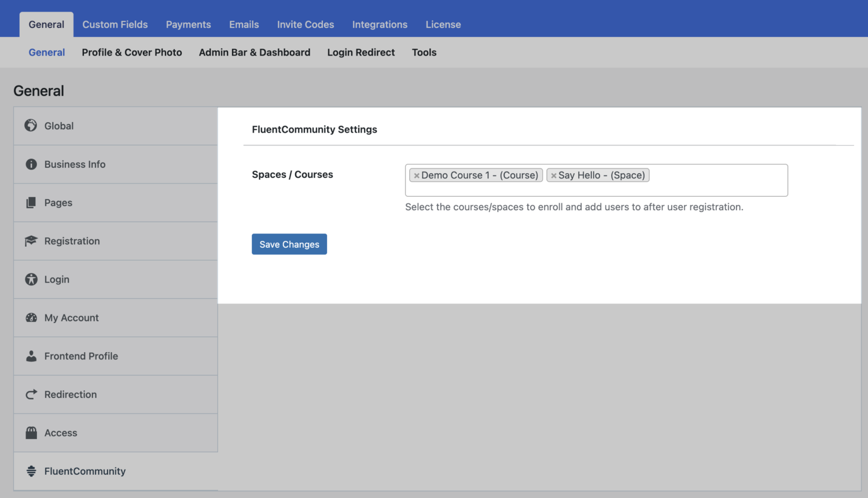Click the Frontend Profile person icon

[x=31, y=356]
